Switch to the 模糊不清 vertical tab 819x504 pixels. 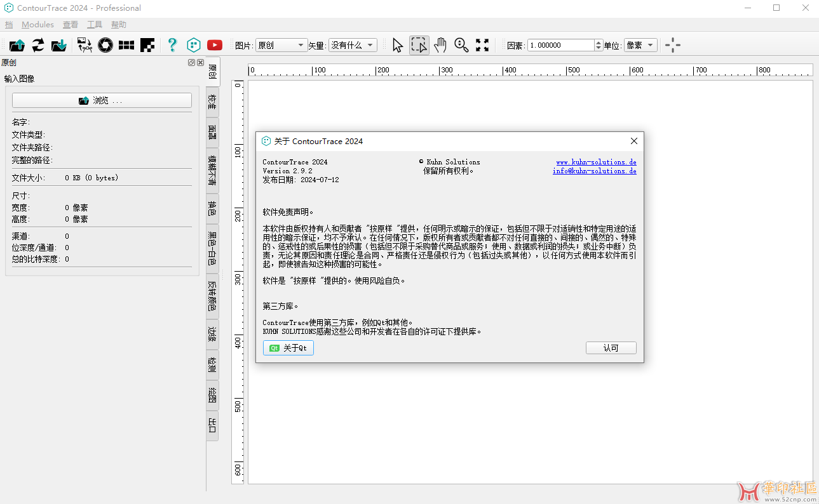coord(212,170)
